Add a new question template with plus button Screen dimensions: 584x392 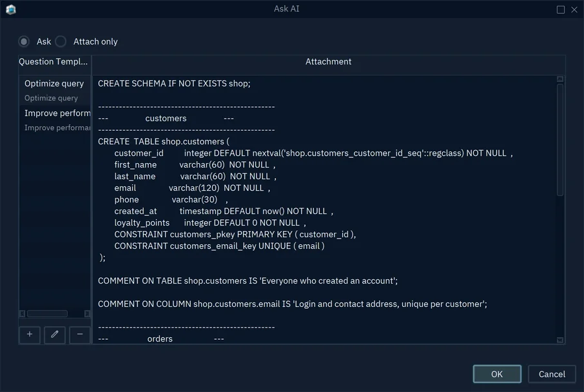pos(30,334)
